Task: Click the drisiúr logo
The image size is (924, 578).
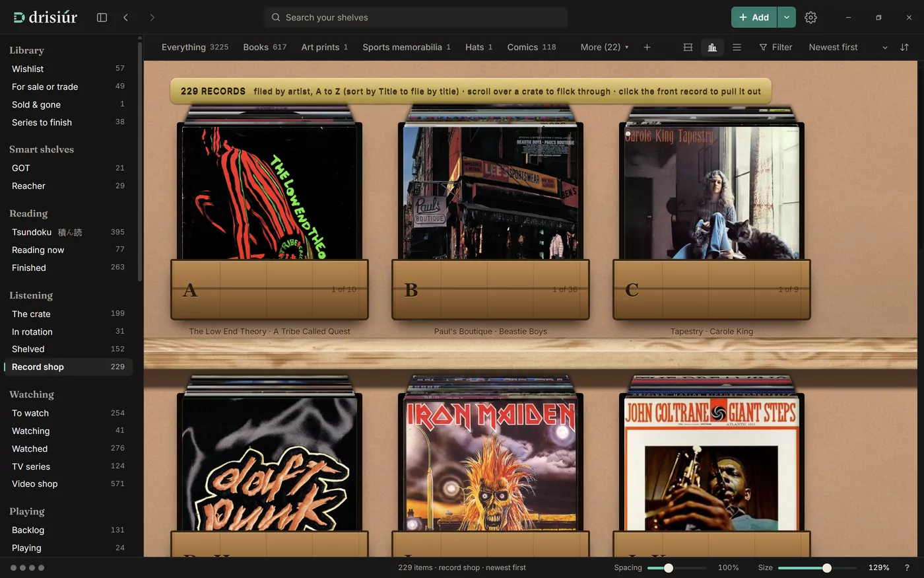Action: point(46,17)
